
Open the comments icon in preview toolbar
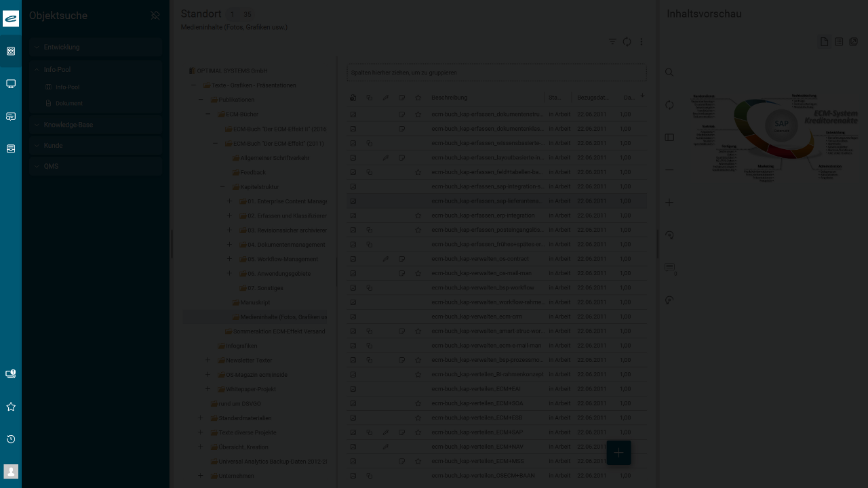pos(670,268)
